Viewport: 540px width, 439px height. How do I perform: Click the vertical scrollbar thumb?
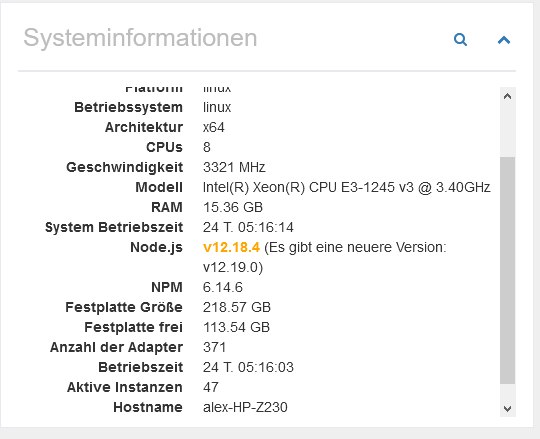pos(507,270)
